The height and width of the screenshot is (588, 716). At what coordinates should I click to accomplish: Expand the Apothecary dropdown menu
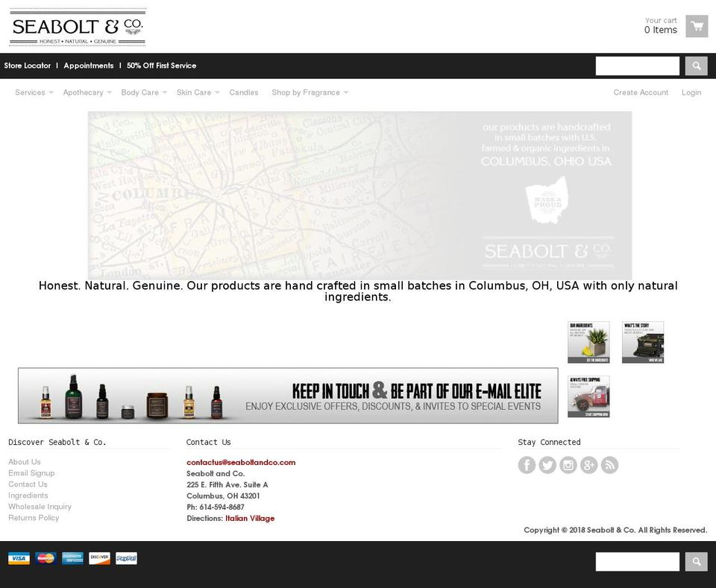pyautogui.click(x=87, y=92)
